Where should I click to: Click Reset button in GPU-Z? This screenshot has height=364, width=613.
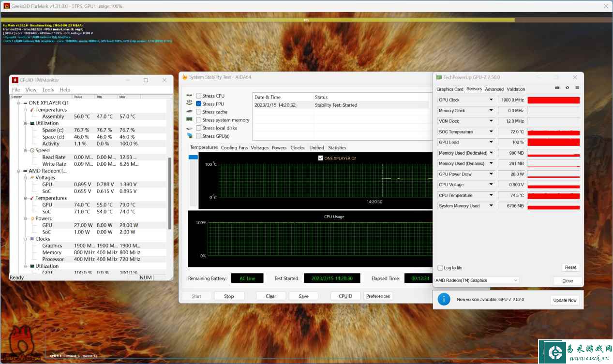[x=570, y=267]
